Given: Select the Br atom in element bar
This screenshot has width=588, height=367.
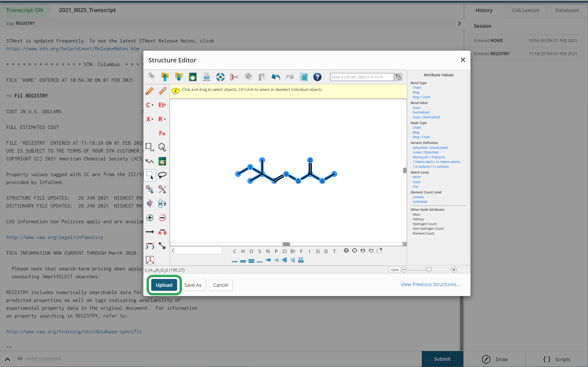Looking at the screenshot, I should (x=293, y=251).
